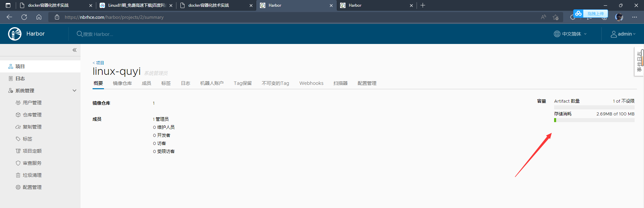Click the 项目 sidebar icon

tap(11, 66)
